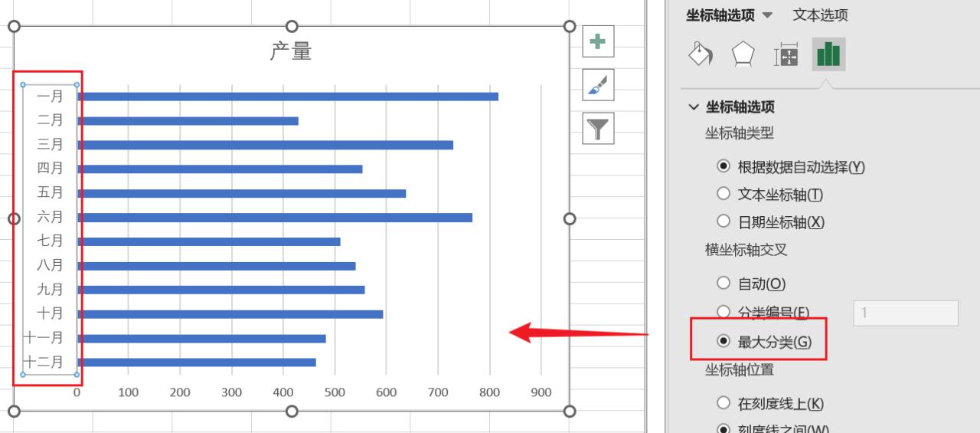This screenshot has height=433, width=980.
Task: Click the 四月 axis label
Action: point(50,169)
